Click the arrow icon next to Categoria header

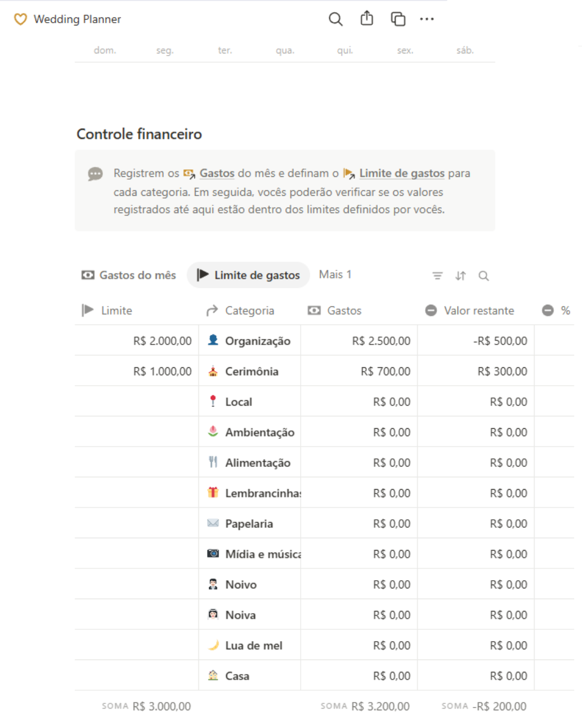(x=211, y=310)
